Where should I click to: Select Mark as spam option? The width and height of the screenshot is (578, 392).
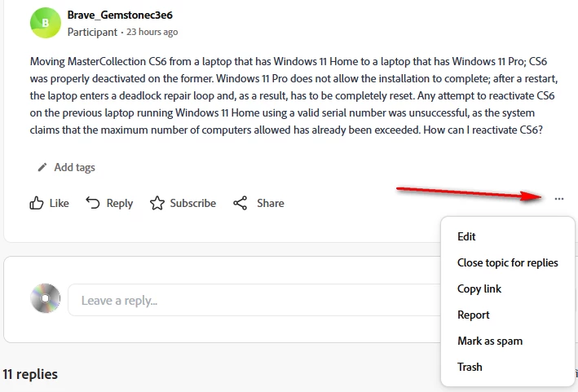point(490,341)
